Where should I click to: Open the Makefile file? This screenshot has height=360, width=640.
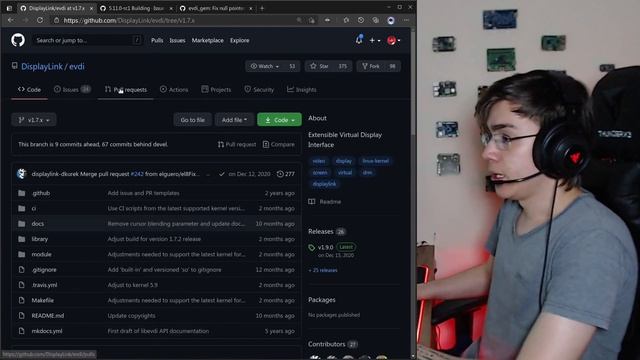pyautogui.click(x=42, y=300)
